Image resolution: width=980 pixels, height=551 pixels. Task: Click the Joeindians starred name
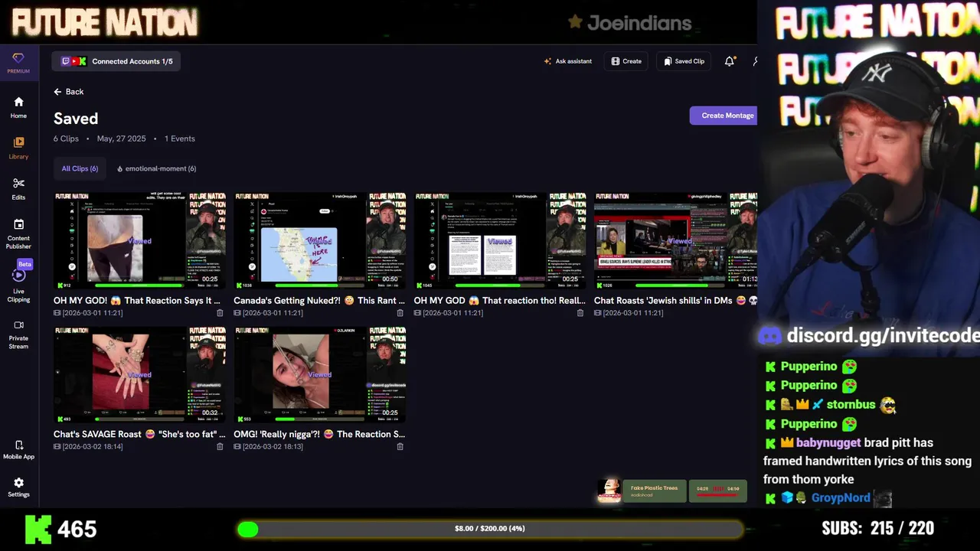pyautogui.click(x=629, y=23)
